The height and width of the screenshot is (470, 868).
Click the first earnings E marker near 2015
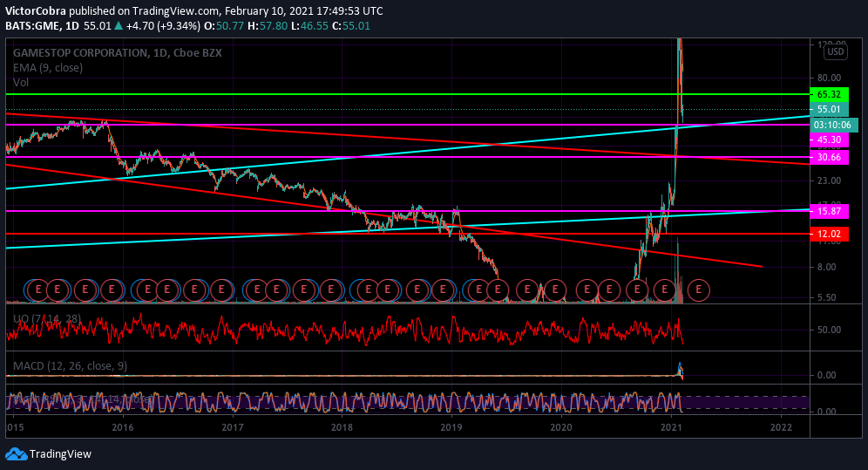pos(38,289)
